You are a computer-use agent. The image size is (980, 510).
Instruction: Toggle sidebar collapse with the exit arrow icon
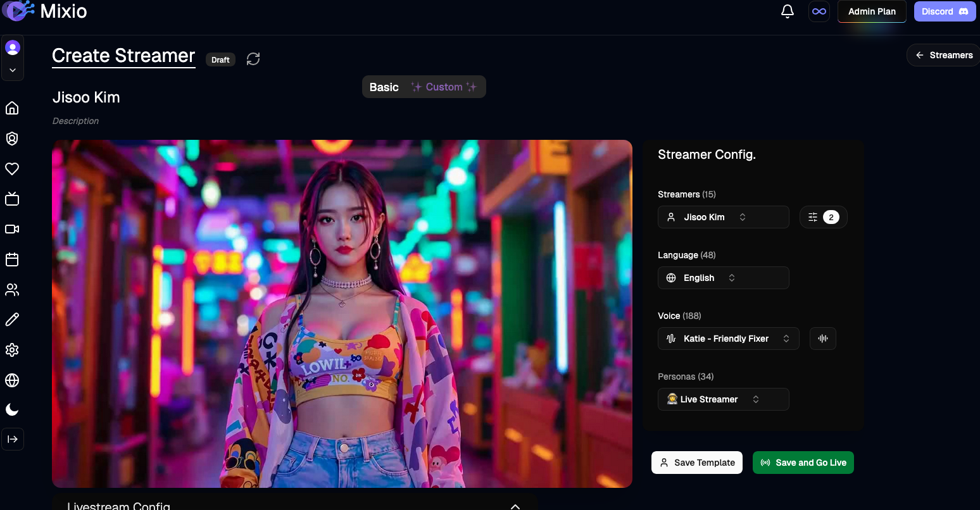coord(13,439)
